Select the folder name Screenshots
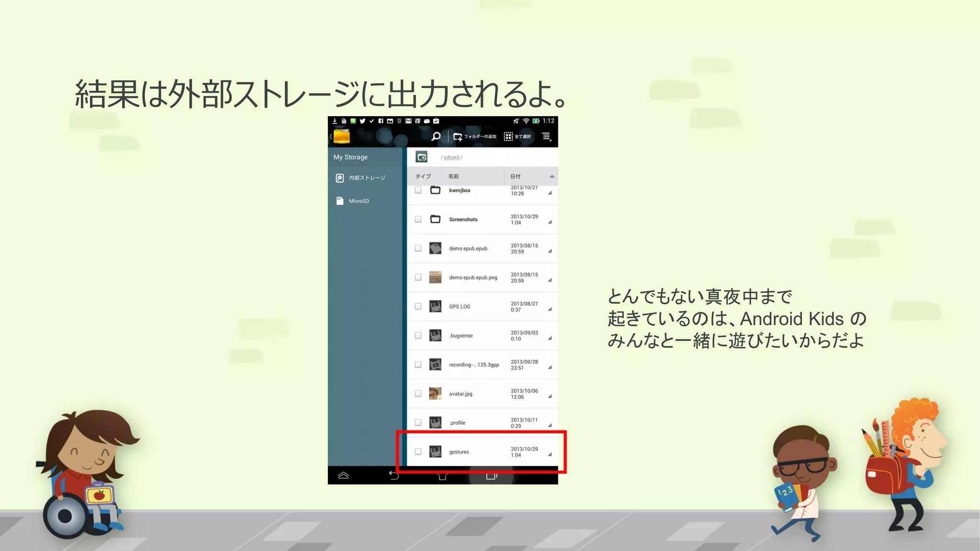980x551 pixels. click(463, 220)
